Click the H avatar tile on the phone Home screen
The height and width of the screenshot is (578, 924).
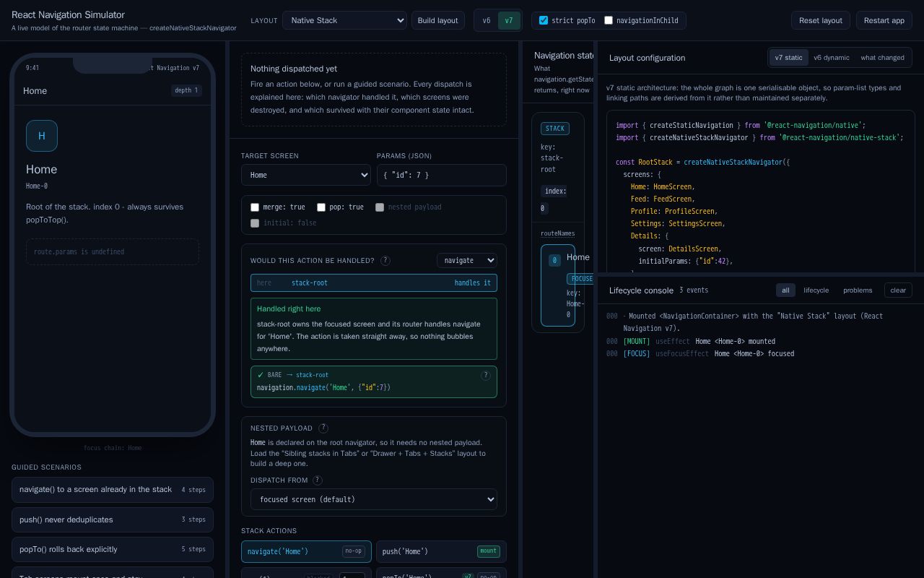click(x=42, y=136)
